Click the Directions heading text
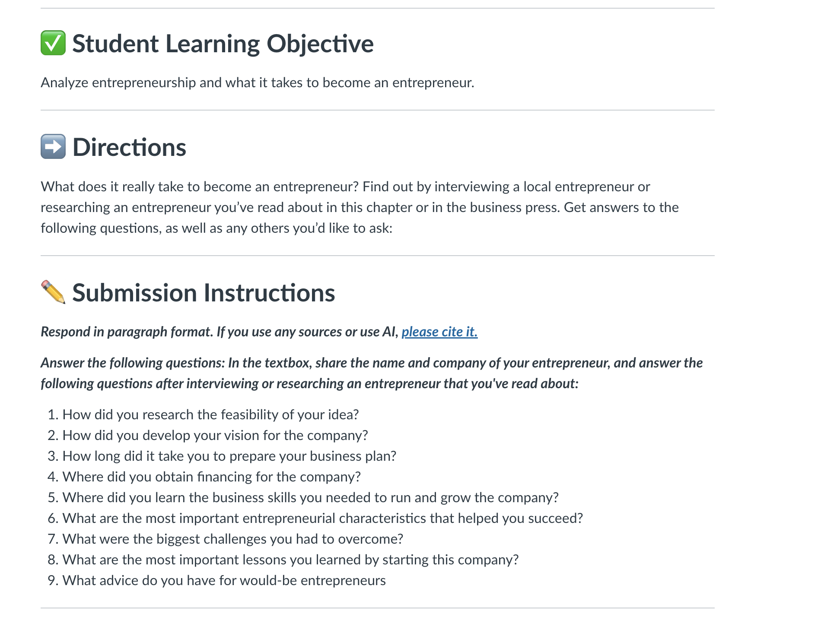The image size is (840, 627). [x=129, y=147]
